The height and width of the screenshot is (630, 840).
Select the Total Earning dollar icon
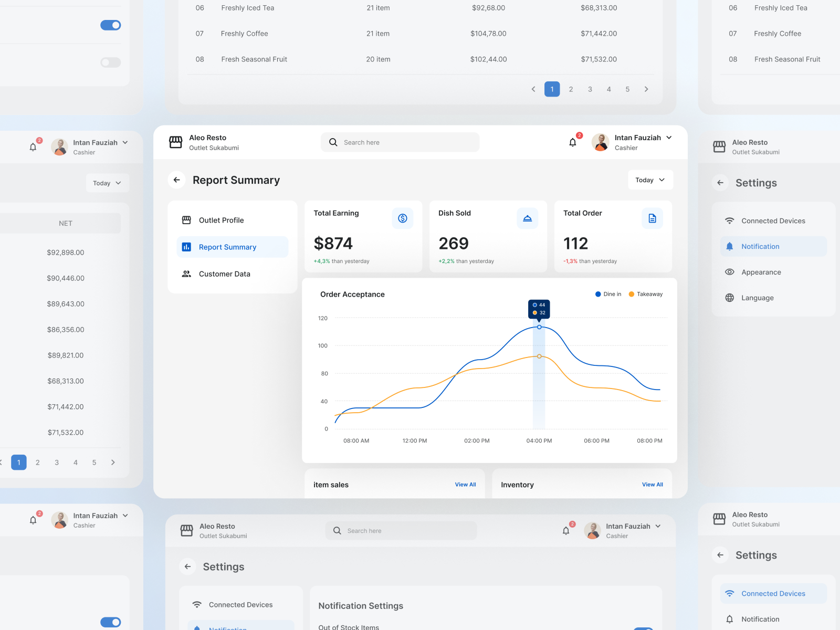click(x=402, y=218)
